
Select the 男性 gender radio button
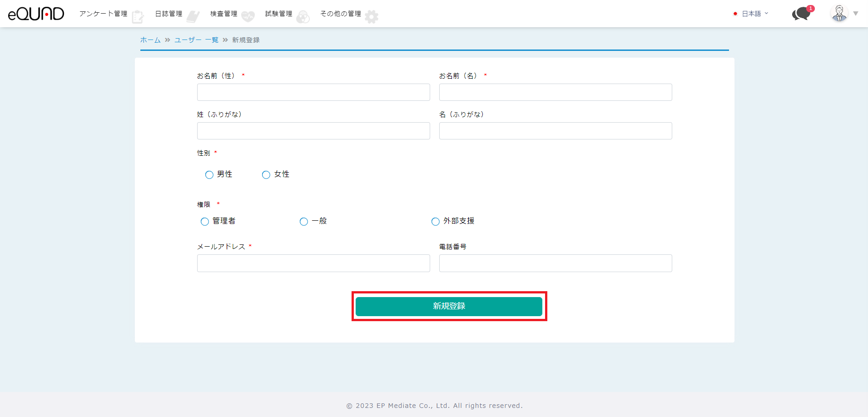click(x=209, y=175)
